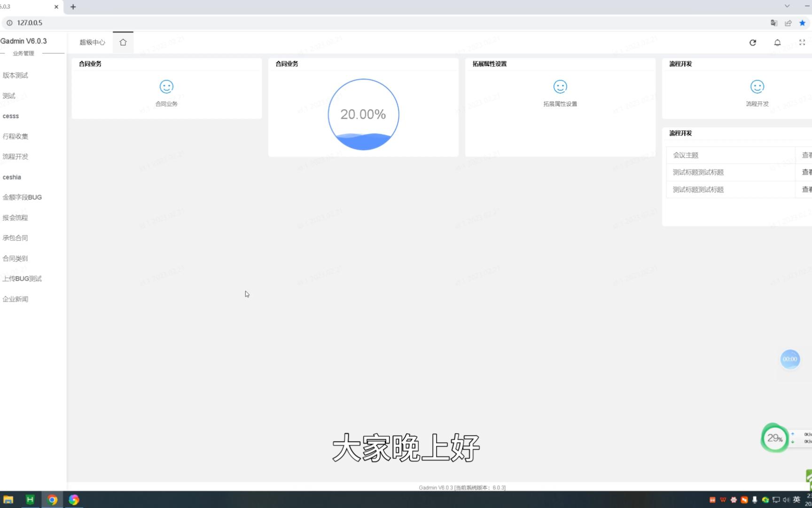812x508 pixels.
Task: Select cesss in the sidebar
Action: 11,116
